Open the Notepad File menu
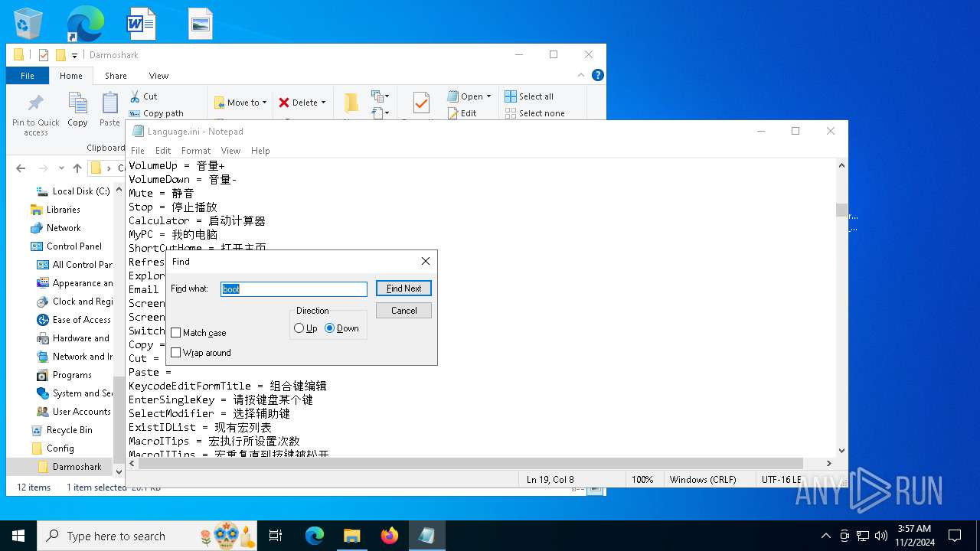The image size is (980, 551). [x=138, y=151]
